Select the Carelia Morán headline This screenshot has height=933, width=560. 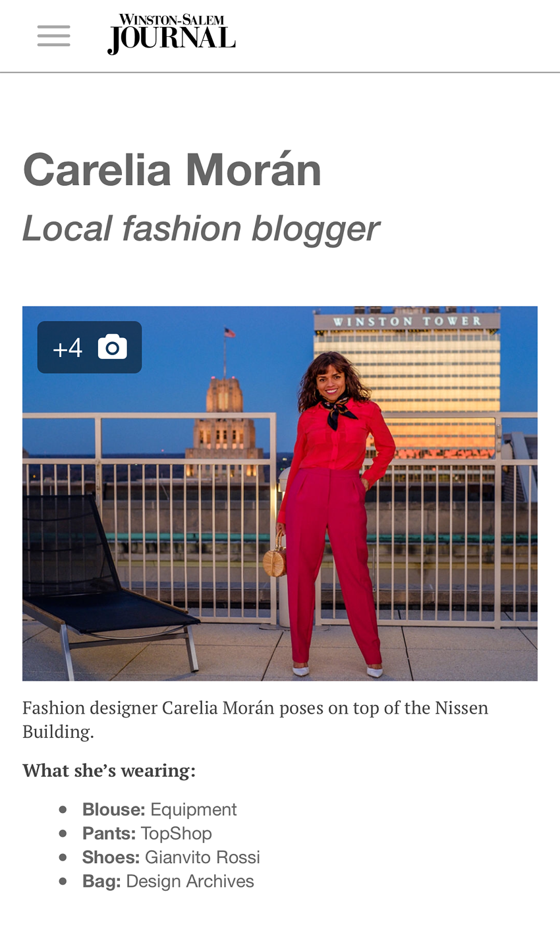tap(172, 169)
